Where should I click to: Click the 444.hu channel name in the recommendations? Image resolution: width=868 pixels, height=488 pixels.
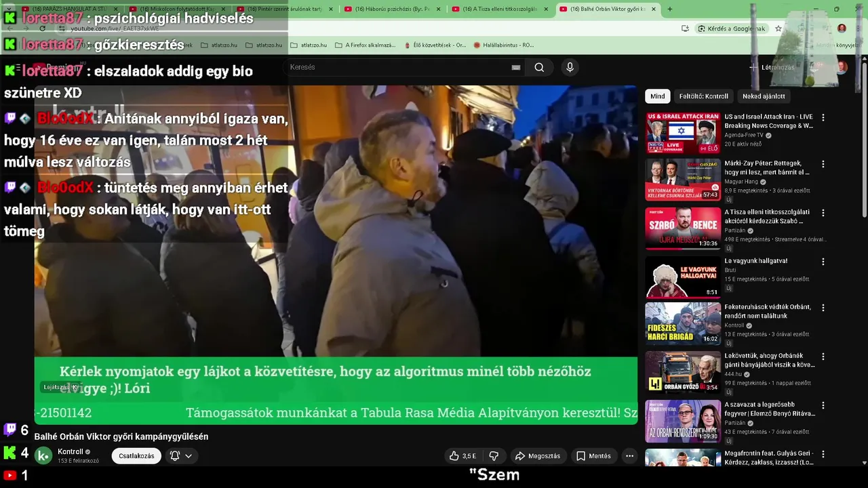(x=732, y=374)
